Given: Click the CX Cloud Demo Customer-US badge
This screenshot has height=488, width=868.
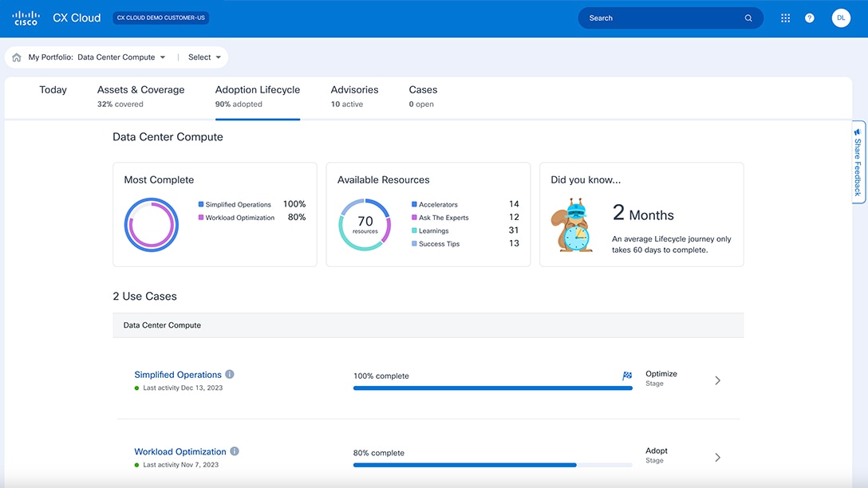Looking at the screenshot, I should click(160, 18).
